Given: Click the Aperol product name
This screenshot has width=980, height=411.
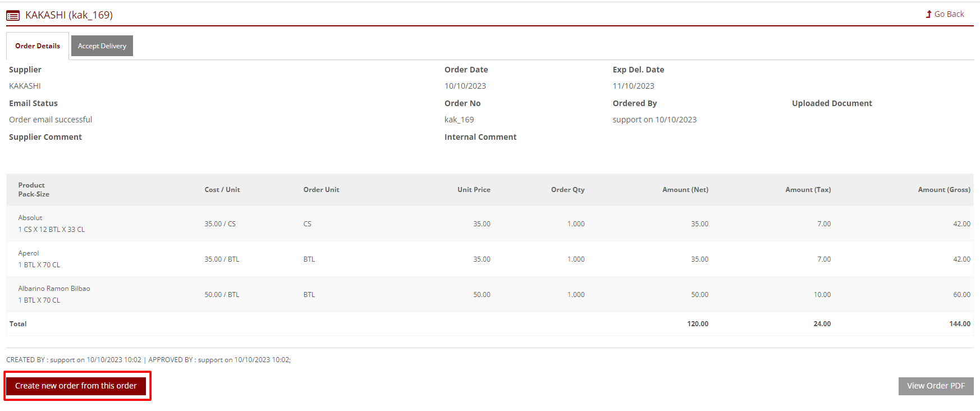Looking at the screenshot, I should click(x=29, y=253).
